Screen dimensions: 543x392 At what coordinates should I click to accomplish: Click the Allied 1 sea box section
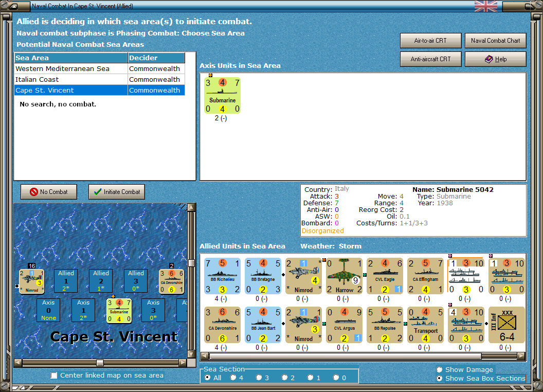(66, 281)
